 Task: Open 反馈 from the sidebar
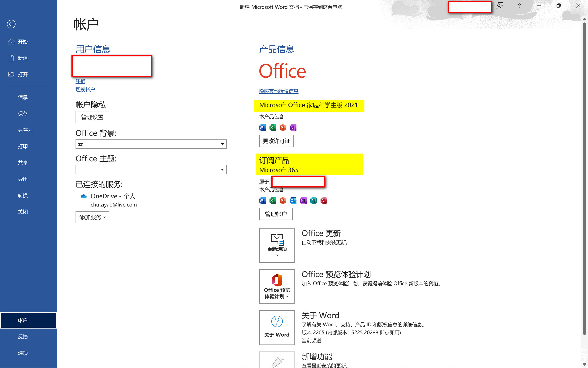click(23, 337)
